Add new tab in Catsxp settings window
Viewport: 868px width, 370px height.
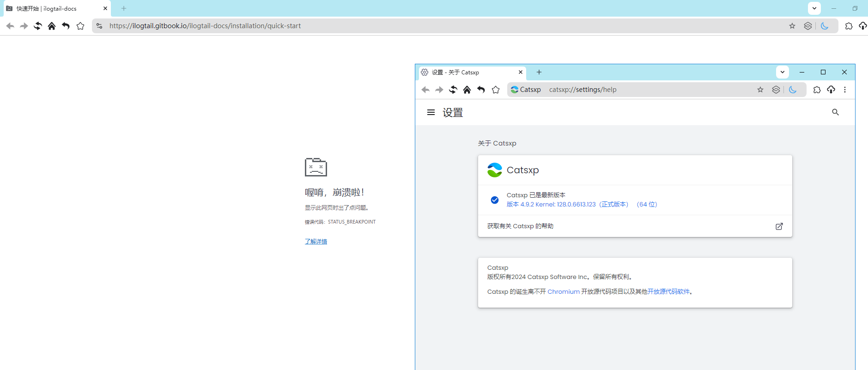(539, 72)
